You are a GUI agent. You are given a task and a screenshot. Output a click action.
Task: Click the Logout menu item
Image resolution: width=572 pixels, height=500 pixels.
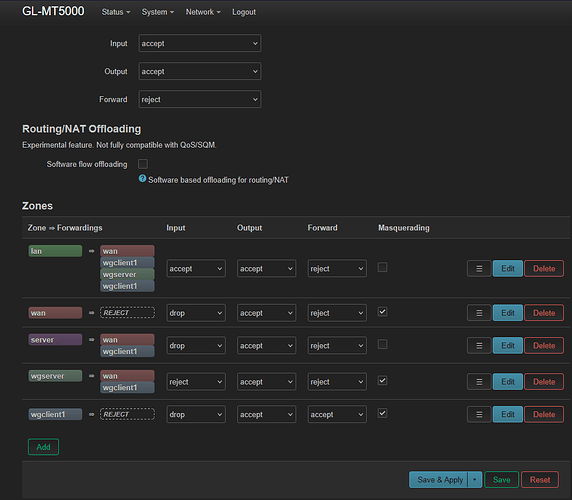[244, 12]
